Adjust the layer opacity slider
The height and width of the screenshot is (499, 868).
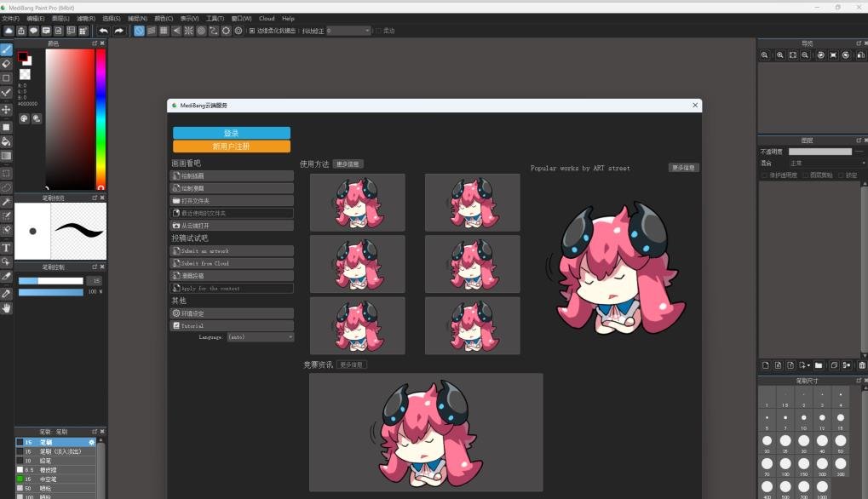click(819, 152)
